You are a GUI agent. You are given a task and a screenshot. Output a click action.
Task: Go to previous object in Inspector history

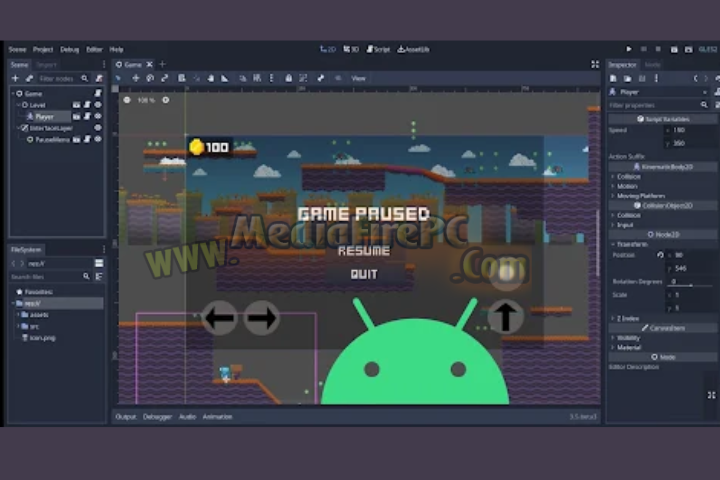tap(695, 79)
